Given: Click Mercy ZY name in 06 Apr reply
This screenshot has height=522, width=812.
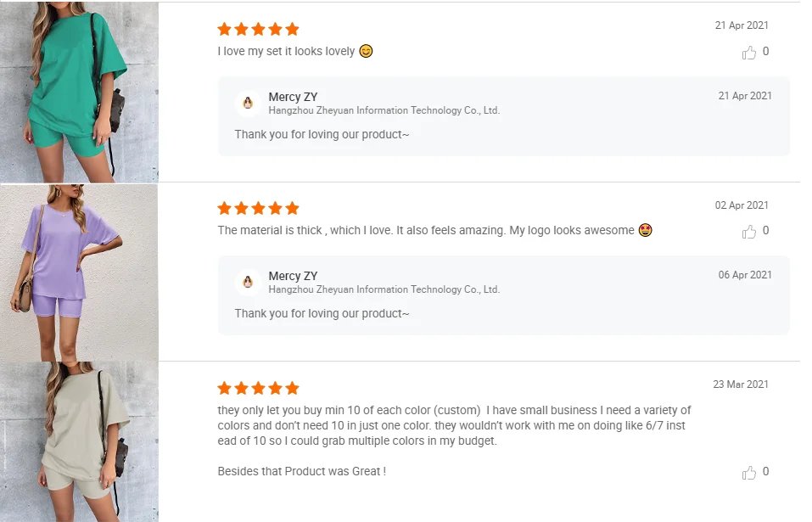Looking at the screenshot, I should pyautogui.click(x=293, y=276).
